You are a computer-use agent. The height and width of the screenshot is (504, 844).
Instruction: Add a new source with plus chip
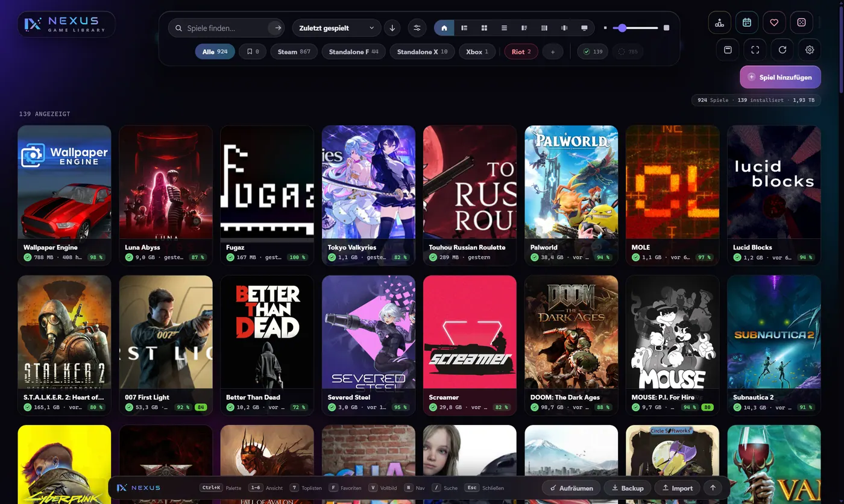pos(553,52)
